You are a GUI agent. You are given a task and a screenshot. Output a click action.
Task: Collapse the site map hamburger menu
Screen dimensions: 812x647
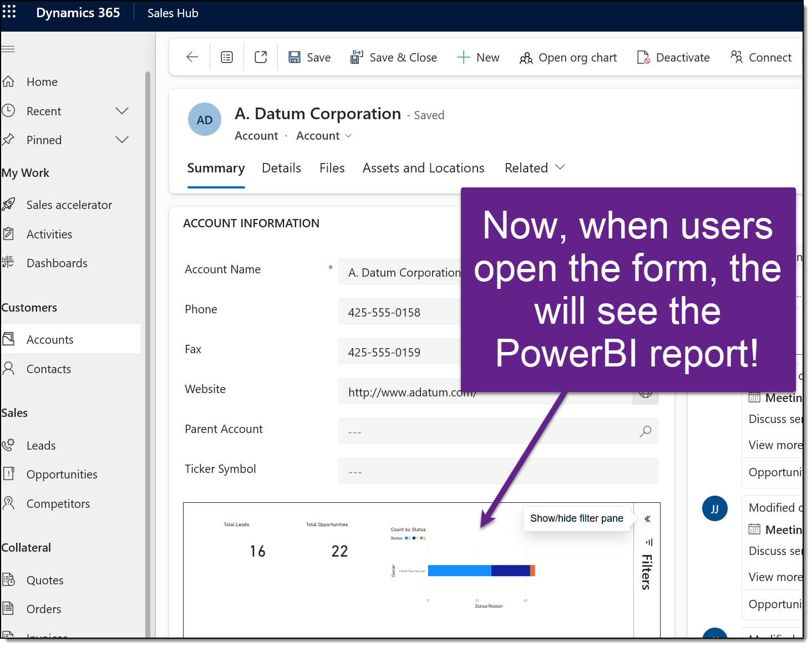[8, 49]
